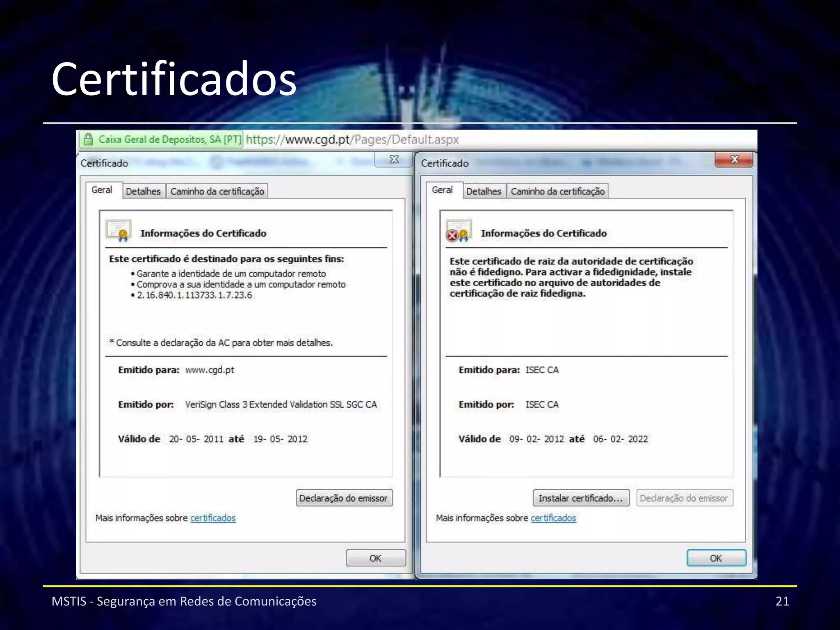Viewport: 840px width, 630px height.
Task: Open certificados link in right dialog
Action: coord(553,518)
